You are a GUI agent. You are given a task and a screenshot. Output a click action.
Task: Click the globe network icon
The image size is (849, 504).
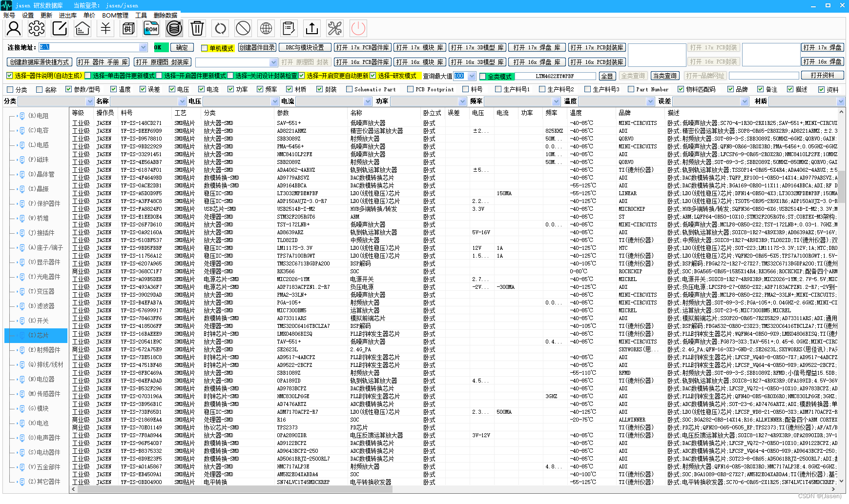(x=266, y=28)
